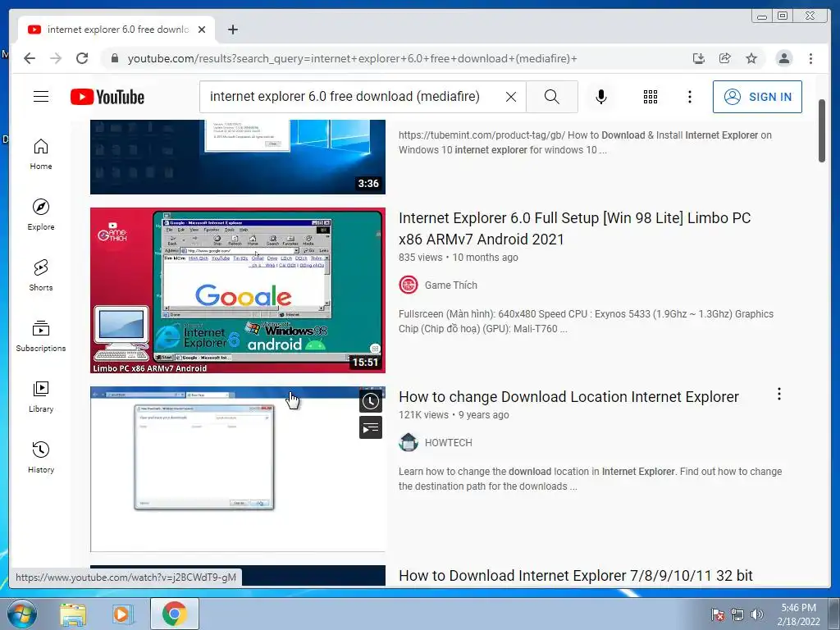Screen dimensions: 840x630
Task: Click the magnifier search button
Action: pos(552,97)
